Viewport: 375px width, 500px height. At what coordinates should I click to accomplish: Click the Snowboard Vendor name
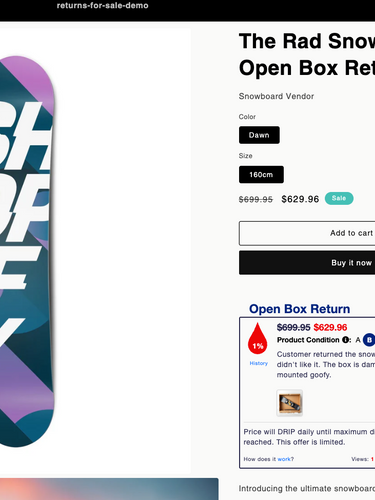tap(276, 96)
